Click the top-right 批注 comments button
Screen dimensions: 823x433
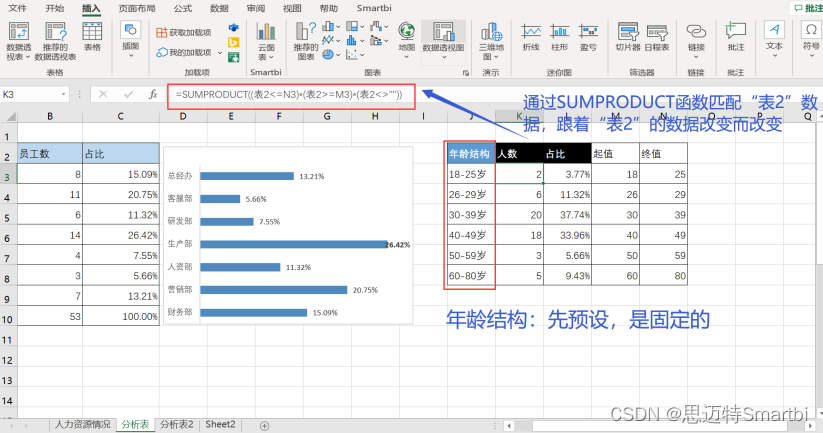(807, 8)
